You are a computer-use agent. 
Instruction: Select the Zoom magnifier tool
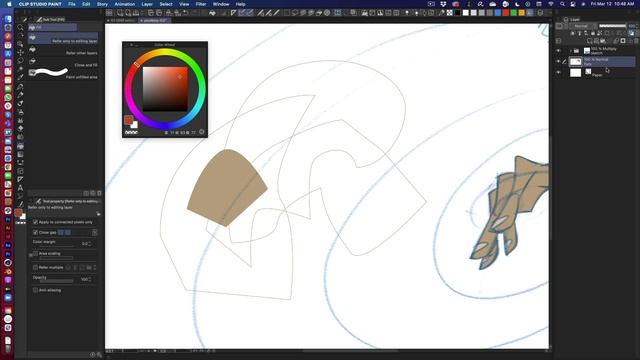pyautogui.click(x=20, y=27)
